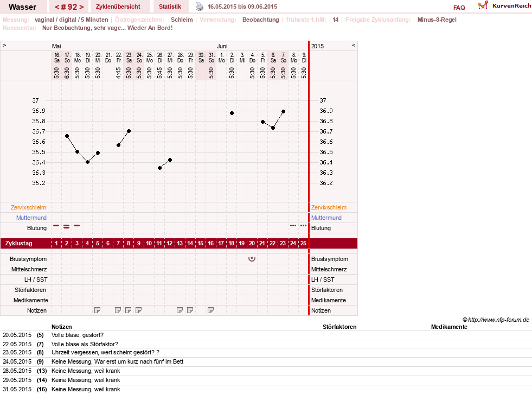Open the note icon for 23 May
Viewport: 532px width, 413px height.
tap(128, 310)
